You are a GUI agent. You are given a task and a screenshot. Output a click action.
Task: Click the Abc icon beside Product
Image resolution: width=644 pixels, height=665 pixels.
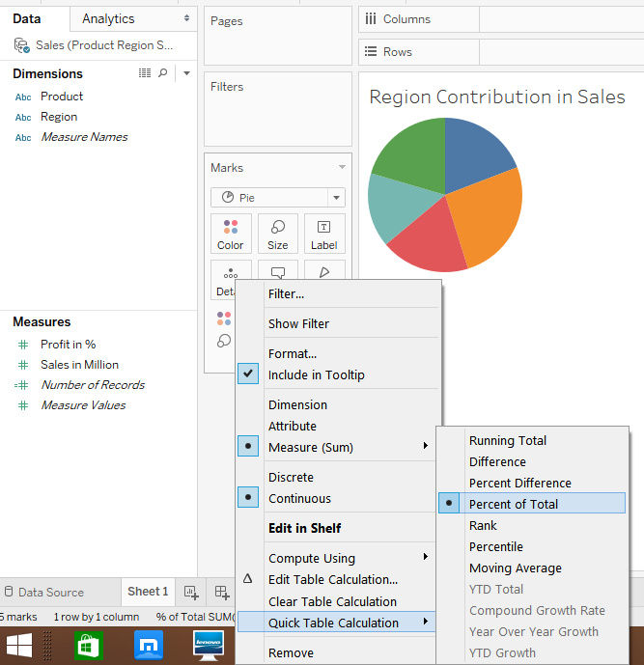[x=23, y=97]
